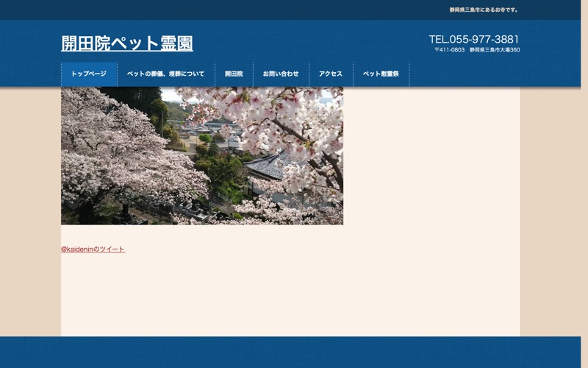Click the TEL.055-977-3881 phone number
This screenshot has width=588, height=368.
[474, 40]
